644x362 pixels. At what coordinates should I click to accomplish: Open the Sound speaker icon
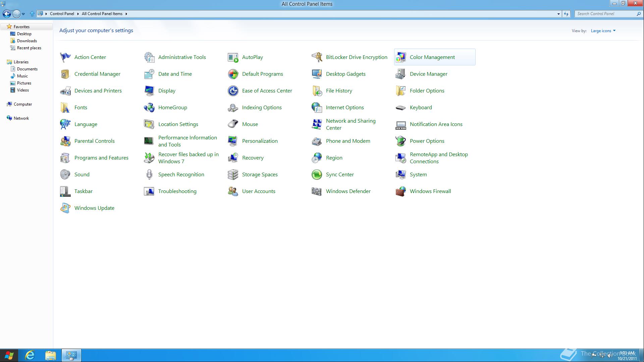click(x=65, y=175)
